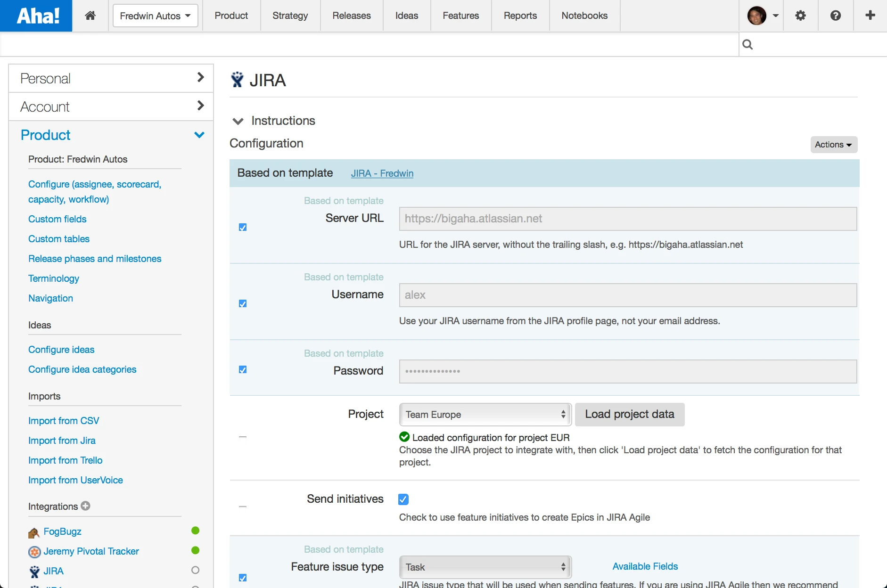Open the Import from UserVoice link
The height and width of the screenshot is (588, 887).
click(75, 480)
